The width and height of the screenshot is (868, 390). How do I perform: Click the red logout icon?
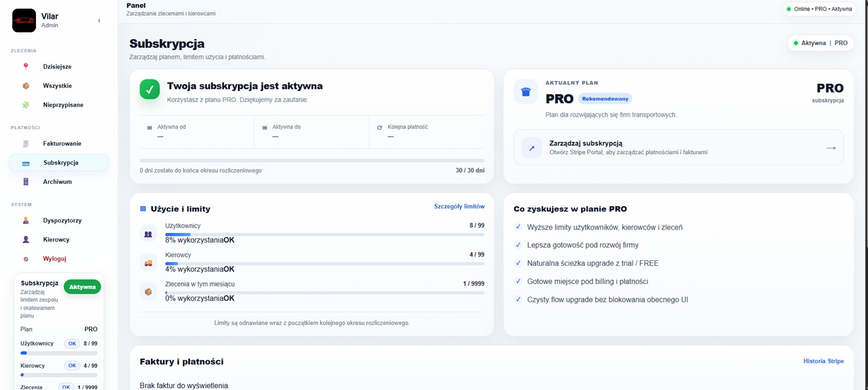tap(26, 258)
